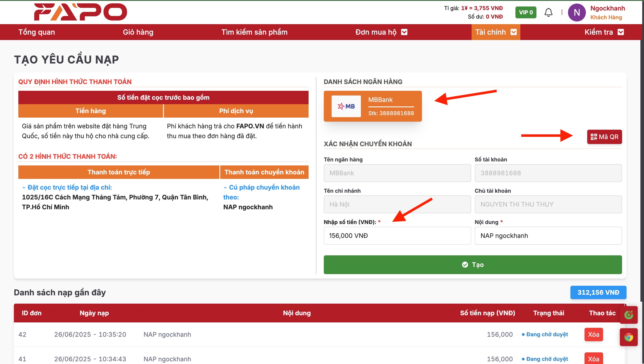Focus the Nội dung content field
This screenshot has width=644, height=364.
click(548, 235)
